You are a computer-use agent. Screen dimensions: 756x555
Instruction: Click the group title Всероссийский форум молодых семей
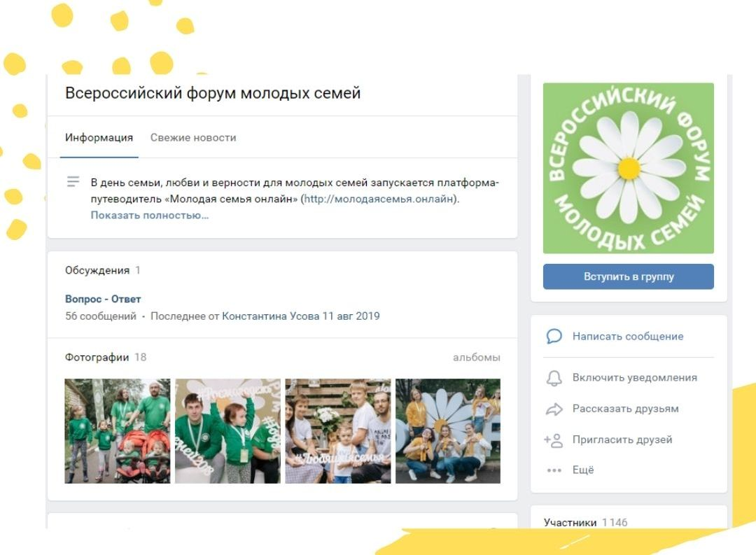(213, 92)
